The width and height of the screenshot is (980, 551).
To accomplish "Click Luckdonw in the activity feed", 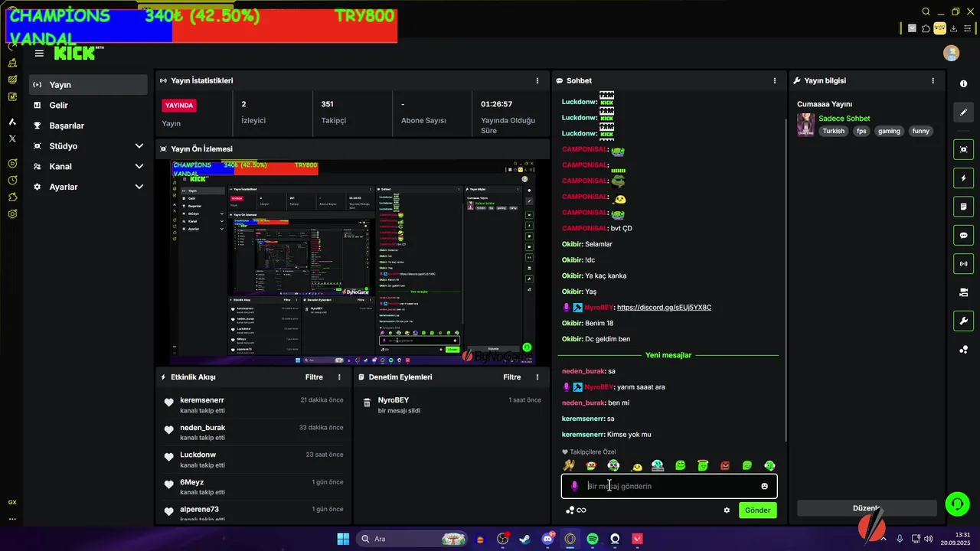I will tap(198, 455).
